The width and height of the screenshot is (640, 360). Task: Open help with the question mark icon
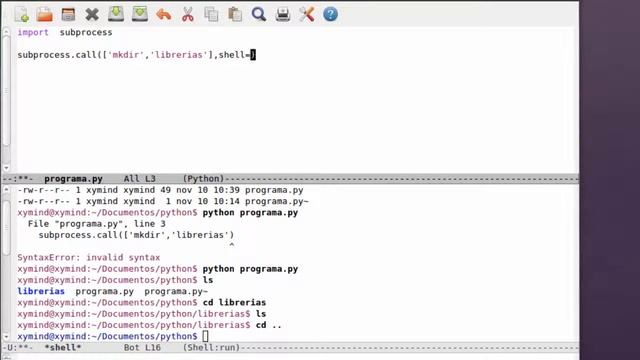(331, 14)
